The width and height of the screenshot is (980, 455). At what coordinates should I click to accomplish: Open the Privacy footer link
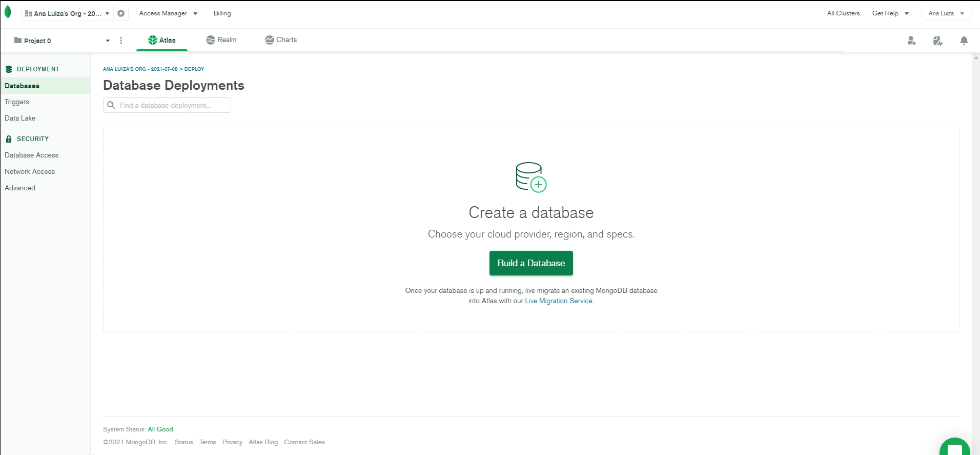(x=232, y=442)
